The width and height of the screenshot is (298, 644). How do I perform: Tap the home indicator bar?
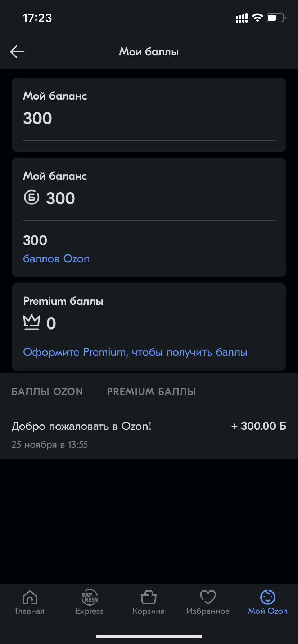click(x=149, y=636)
